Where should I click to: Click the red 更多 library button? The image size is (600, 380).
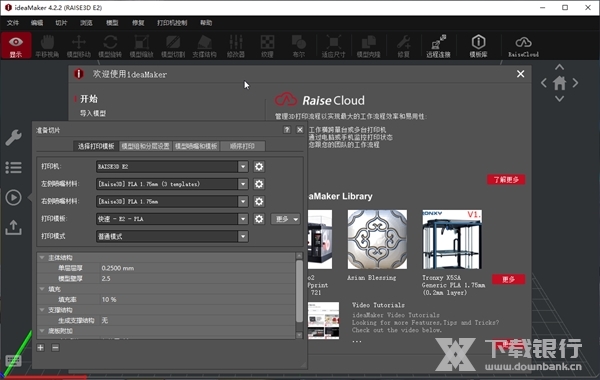coord(508,279)
